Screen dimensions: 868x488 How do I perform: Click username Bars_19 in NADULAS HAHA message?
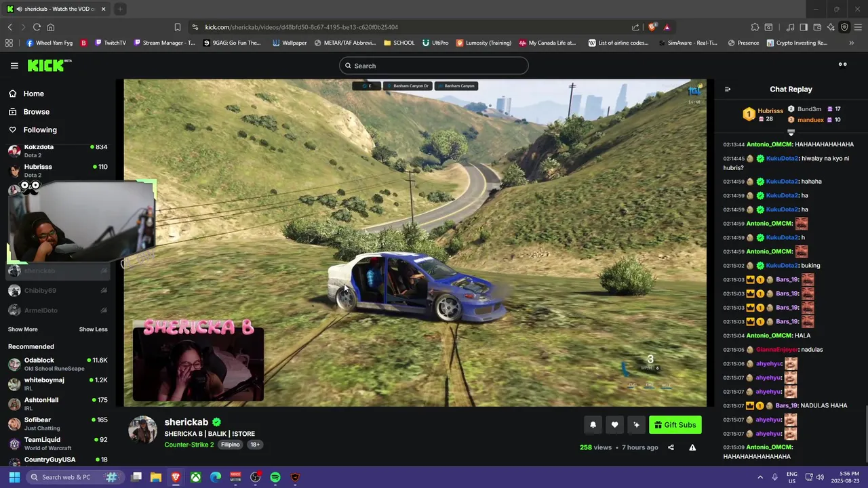787,405
